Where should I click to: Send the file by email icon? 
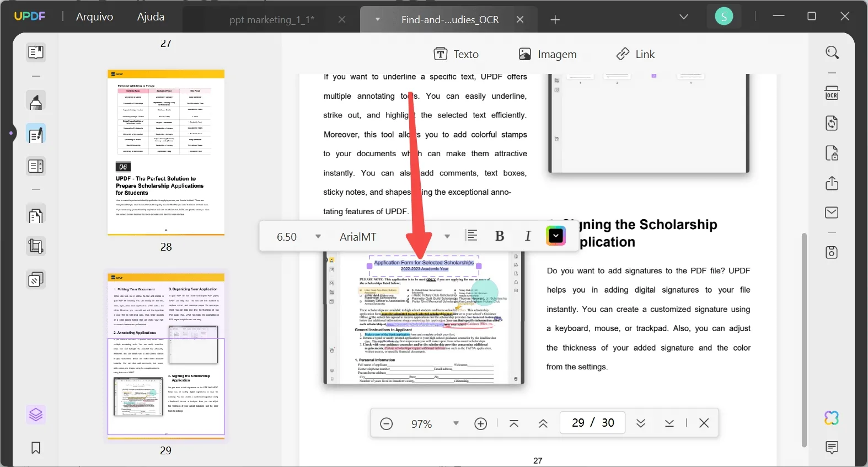pos(832,213)
